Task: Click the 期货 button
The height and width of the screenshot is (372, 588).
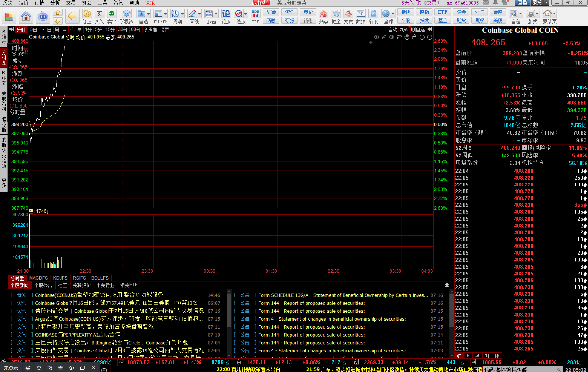Action: point(461,21)
